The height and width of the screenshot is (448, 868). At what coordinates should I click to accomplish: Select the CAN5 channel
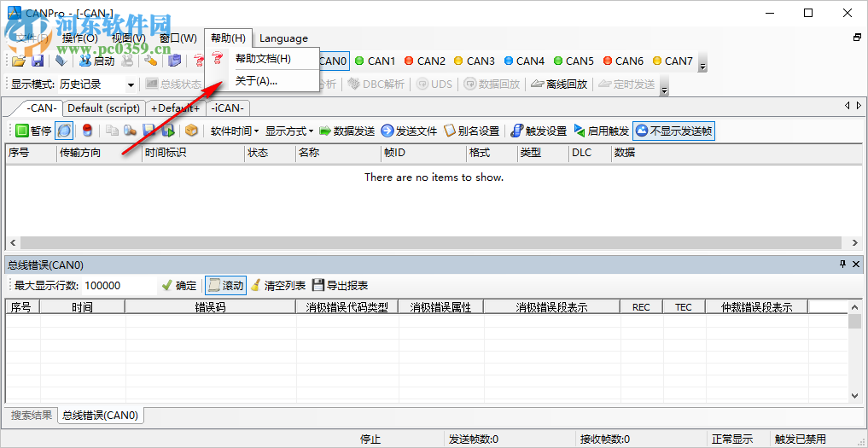pyautogui.click(x=574, y=61)
